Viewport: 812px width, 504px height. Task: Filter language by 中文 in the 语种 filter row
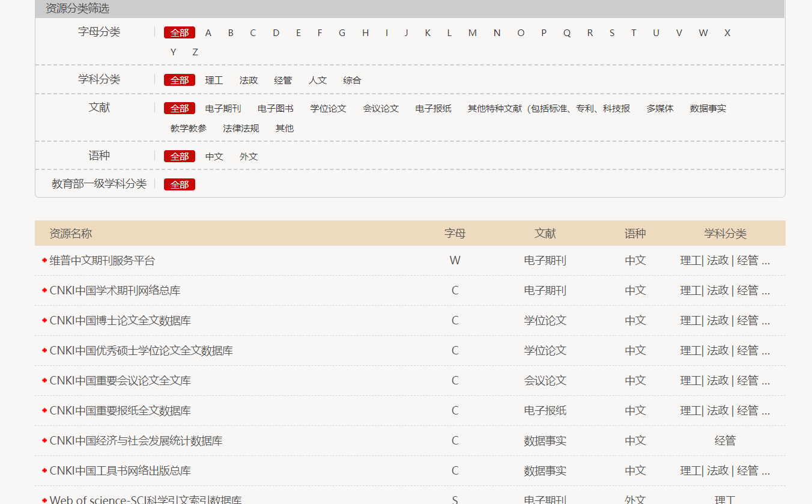point(214,156)
